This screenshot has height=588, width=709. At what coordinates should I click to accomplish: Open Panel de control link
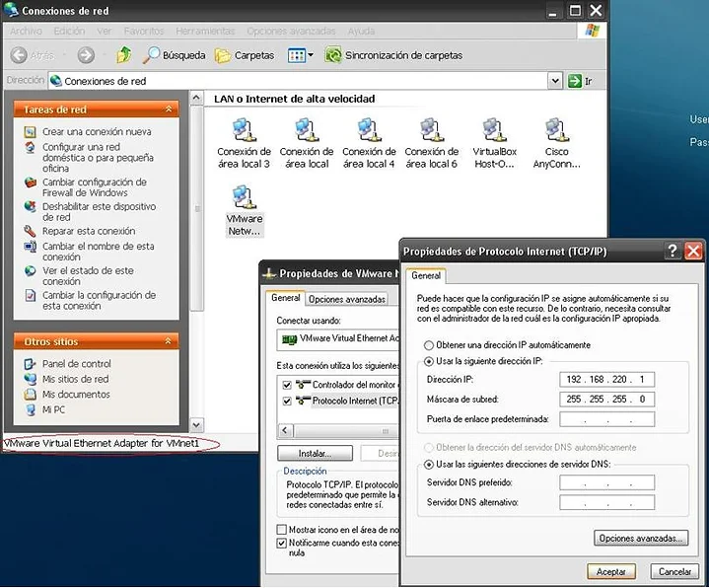point(76,364)
